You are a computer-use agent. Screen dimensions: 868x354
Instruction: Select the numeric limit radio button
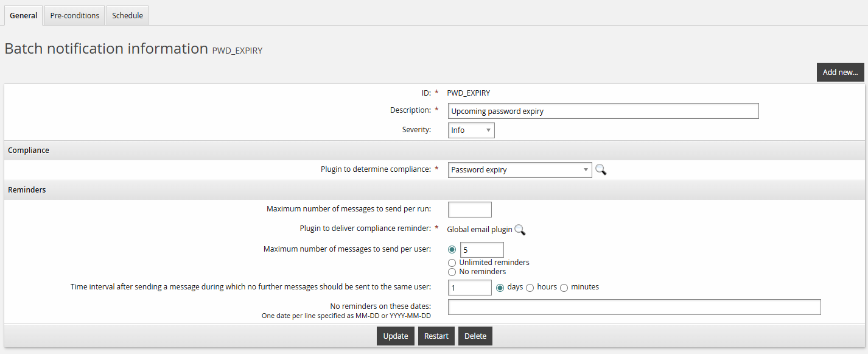point(452,249)
